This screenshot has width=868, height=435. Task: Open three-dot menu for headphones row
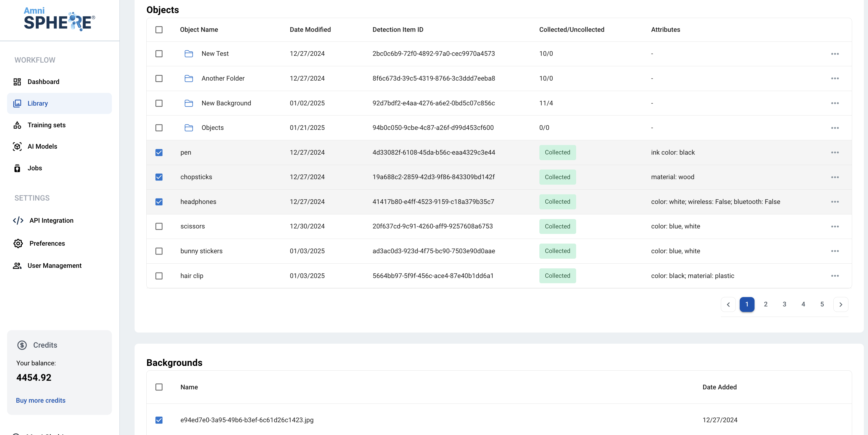tap(835, 202)
